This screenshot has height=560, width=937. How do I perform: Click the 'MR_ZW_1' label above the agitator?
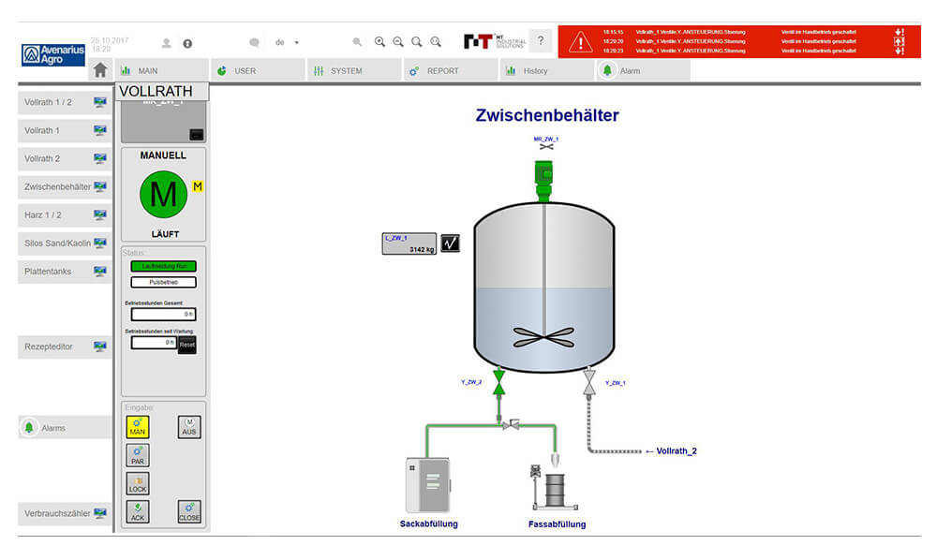tap(546, 140)
